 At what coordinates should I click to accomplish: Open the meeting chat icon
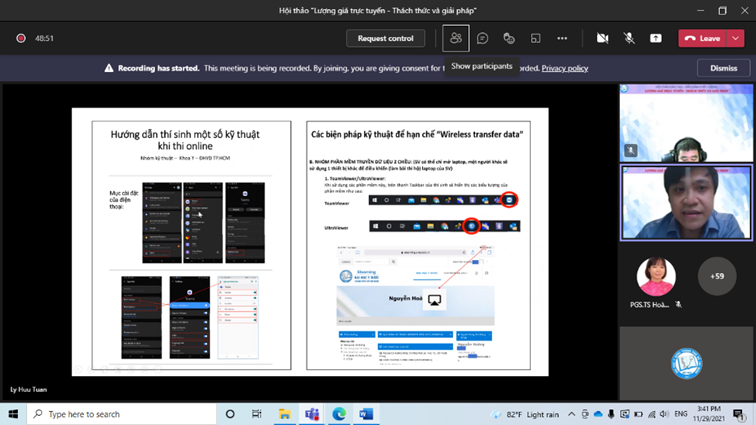pyautogui.click(x=482, y=38)
